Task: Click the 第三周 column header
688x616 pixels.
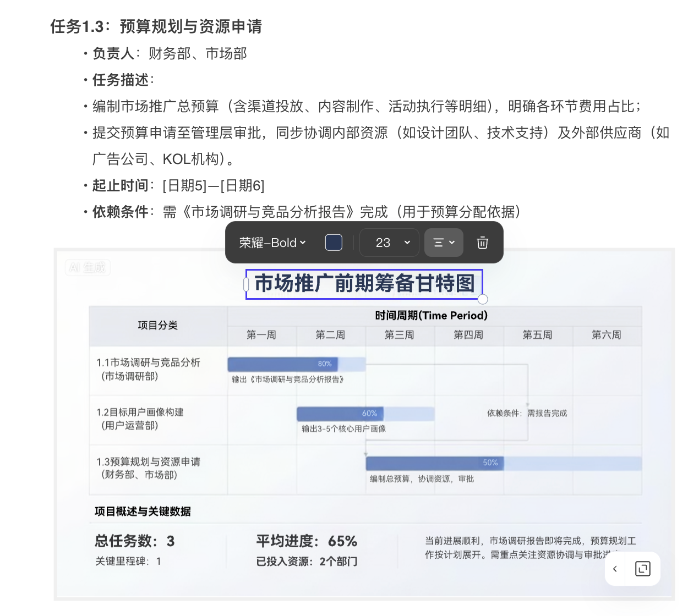Action: [400, 335]
